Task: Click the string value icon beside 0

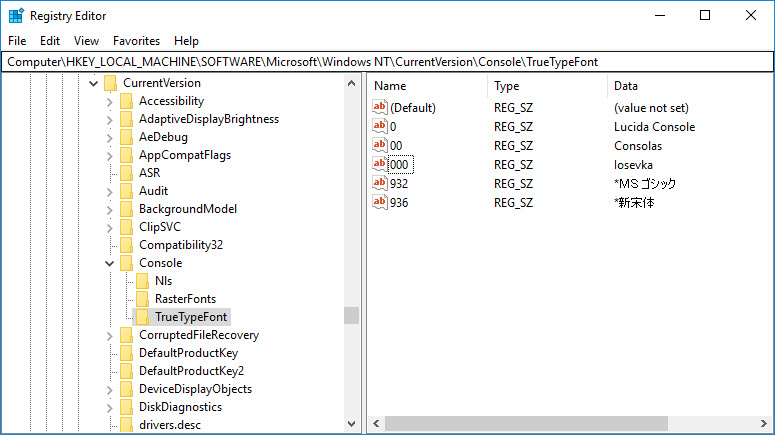Action: [380, 126]
